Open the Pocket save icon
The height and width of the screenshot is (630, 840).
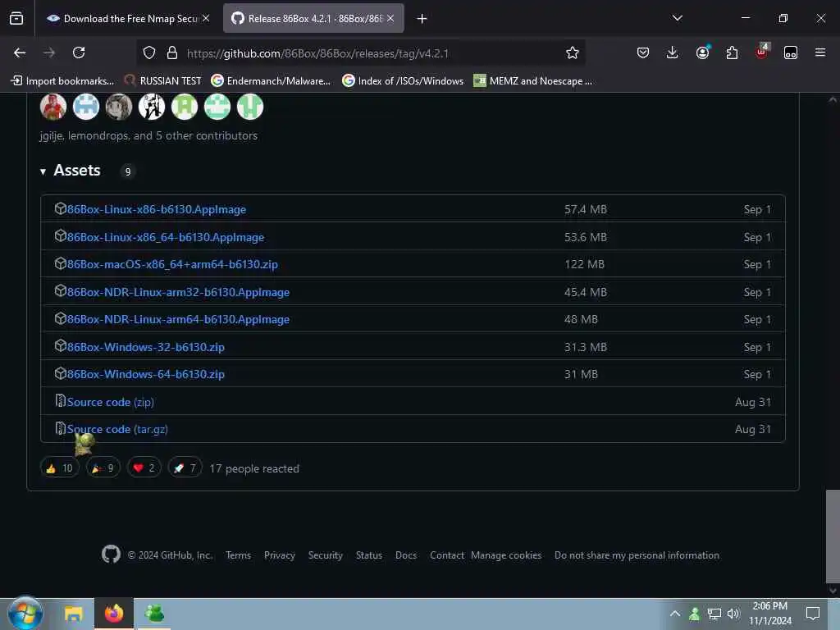tap(643, 52)
